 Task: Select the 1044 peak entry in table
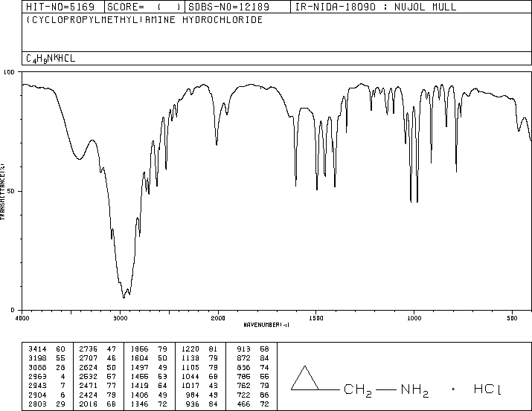pos(199,376)
